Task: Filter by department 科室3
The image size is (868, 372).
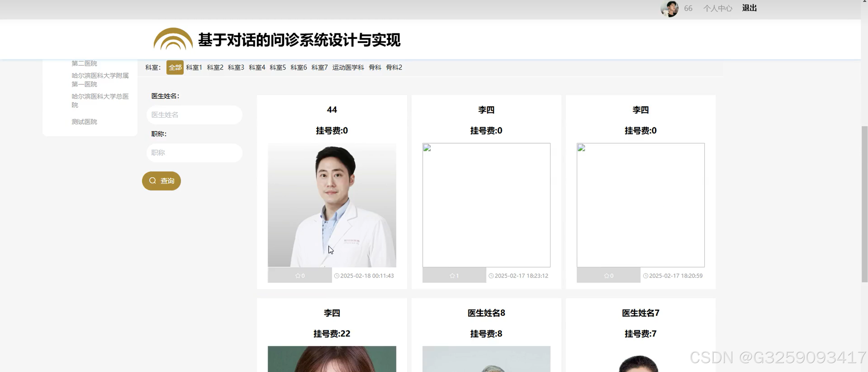Action: [236, 67]
